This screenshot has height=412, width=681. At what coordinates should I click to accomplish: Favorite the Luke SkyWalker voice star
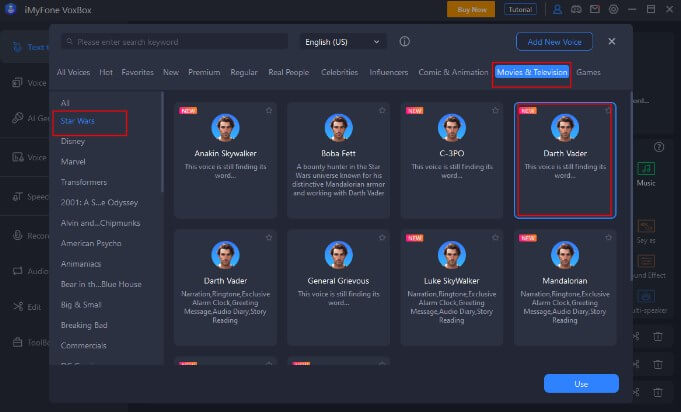(495, 237)
